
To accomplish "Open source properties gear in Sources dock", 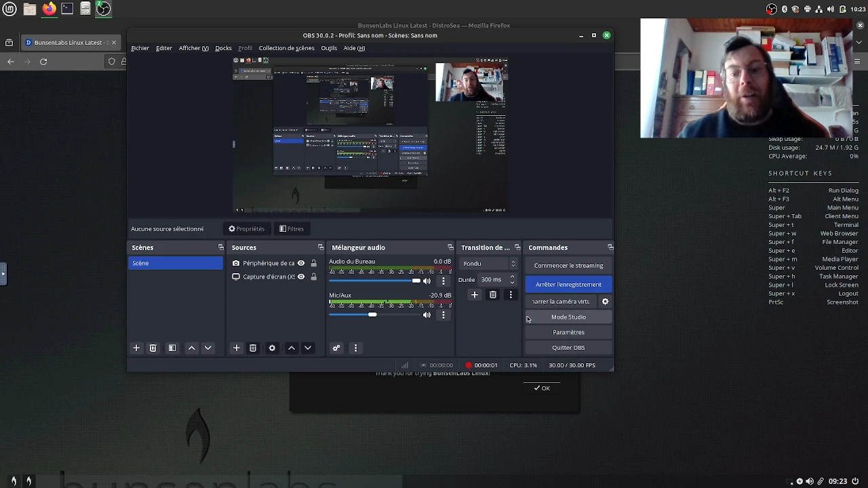I will (x=272, y=348).
